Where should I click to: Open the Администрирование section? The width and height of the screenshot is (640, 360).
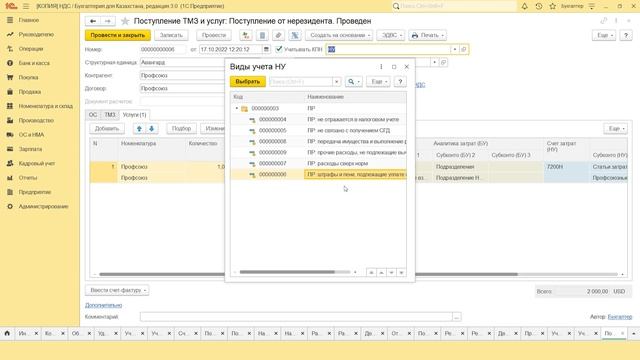coord(43,207)
